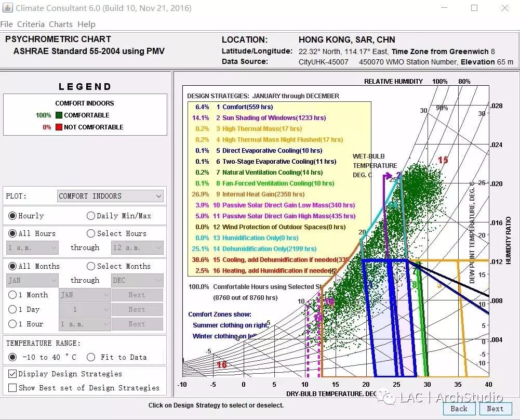Open the day number dropdown
The image size is (520, 420).
[85, 309]
